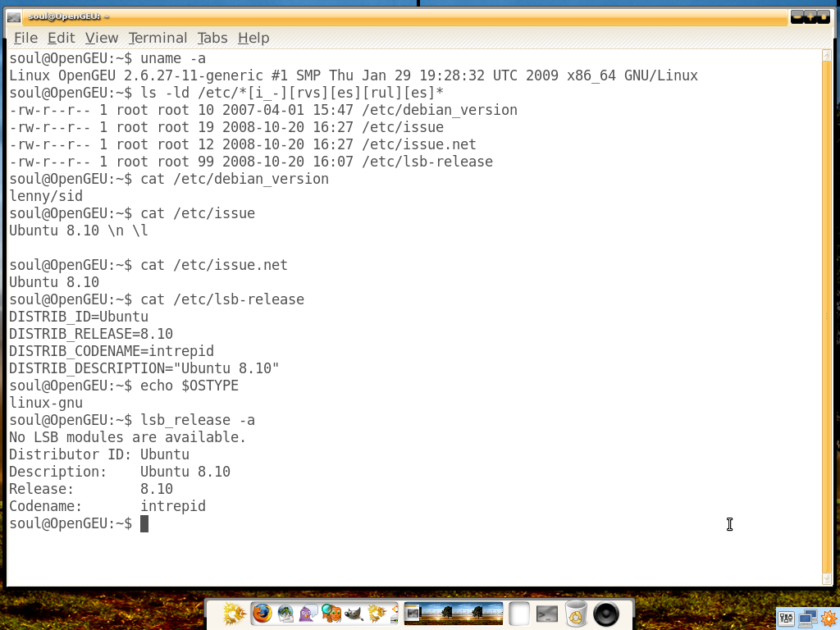Click the listing row ending in '/etc/issue'

(x=226, y=127)
